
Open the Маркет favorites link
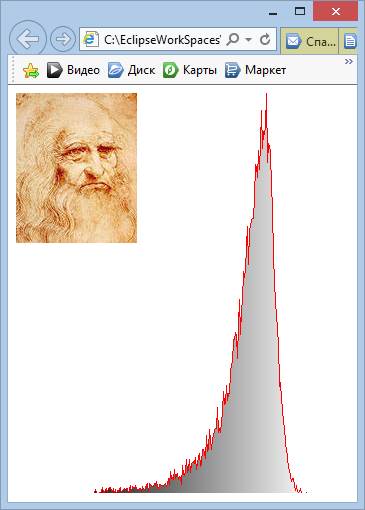click(x=255, y=70)
